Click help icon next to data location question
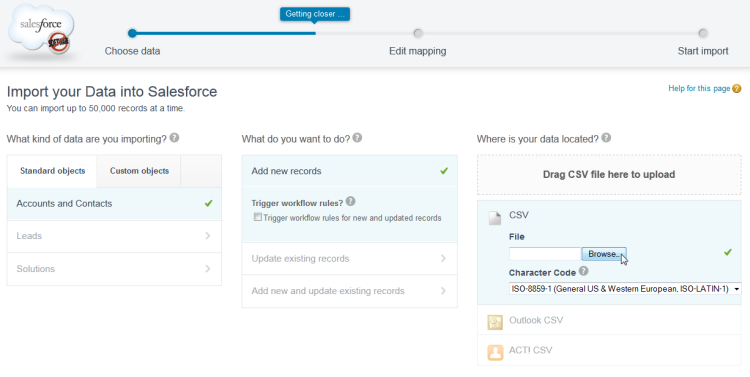This screenshot has height=377, width=750. [606, 138]
